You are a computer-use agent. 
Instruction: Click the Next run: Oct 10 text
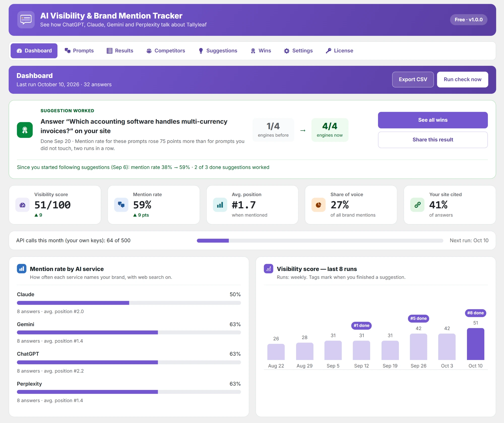(469, 241)
